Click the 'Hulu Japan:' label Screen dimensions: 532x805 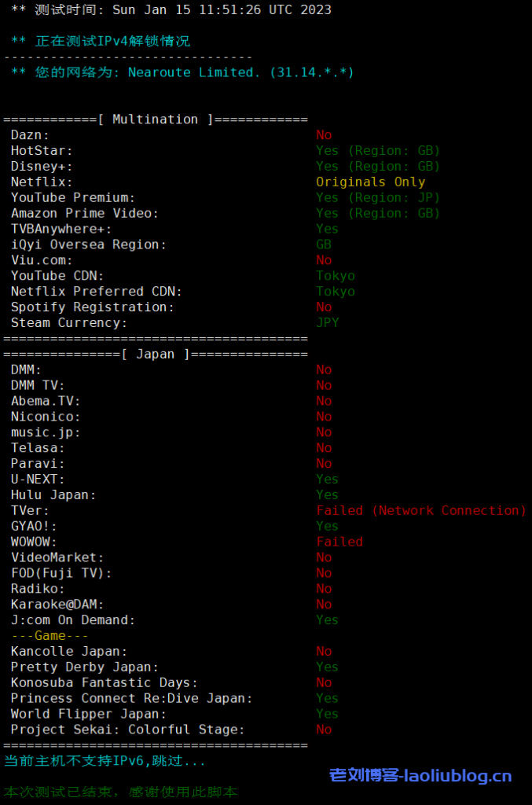coord(53,494)
